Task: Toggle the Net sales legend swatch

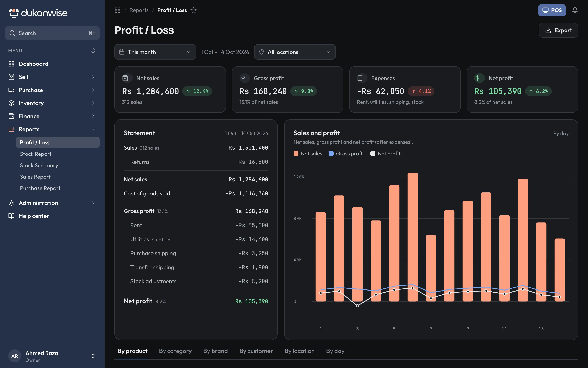Action: pos(296,154)
